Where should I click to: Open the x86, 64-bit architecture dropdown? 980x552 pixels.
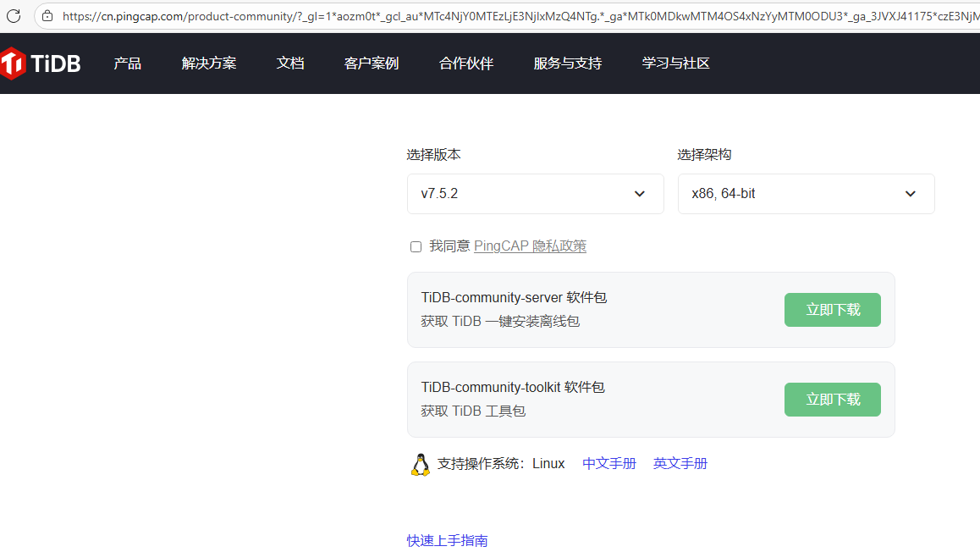pos(807,194)
